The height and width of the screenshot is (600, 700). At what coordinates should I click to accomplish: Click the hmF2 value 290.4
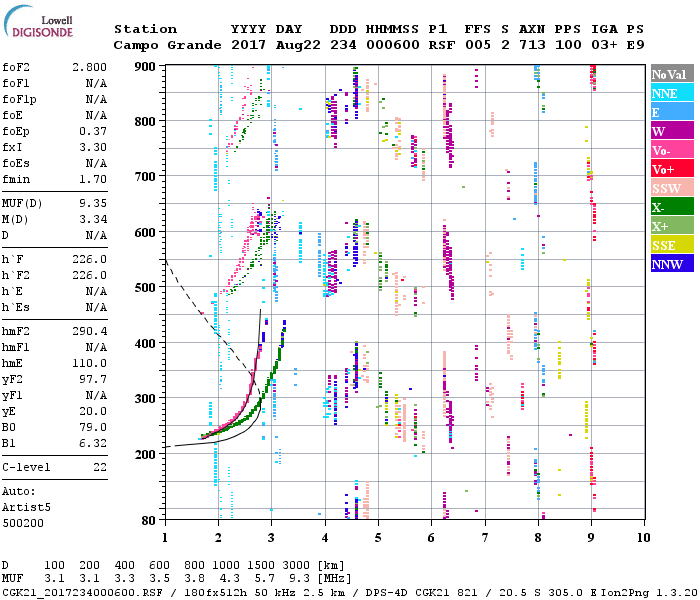[x=89, y=331]
